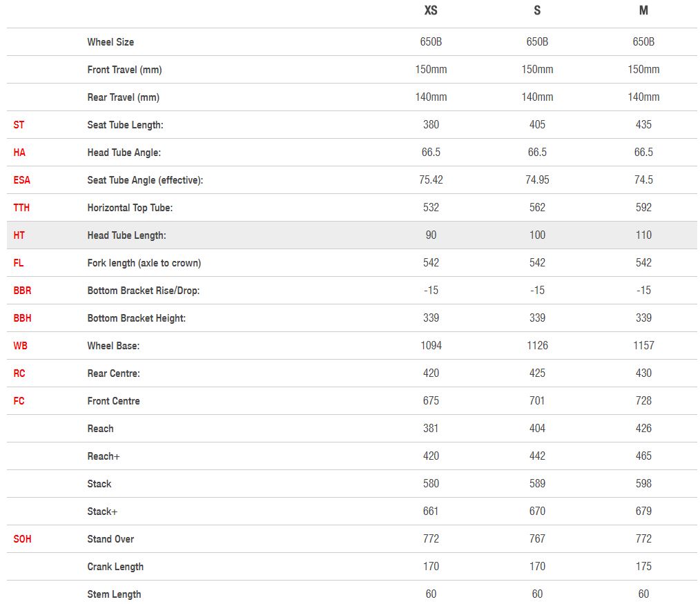Click the Bottom Bracket Height row label
This screenshot has width=700, height=604.
coord(136,318)
